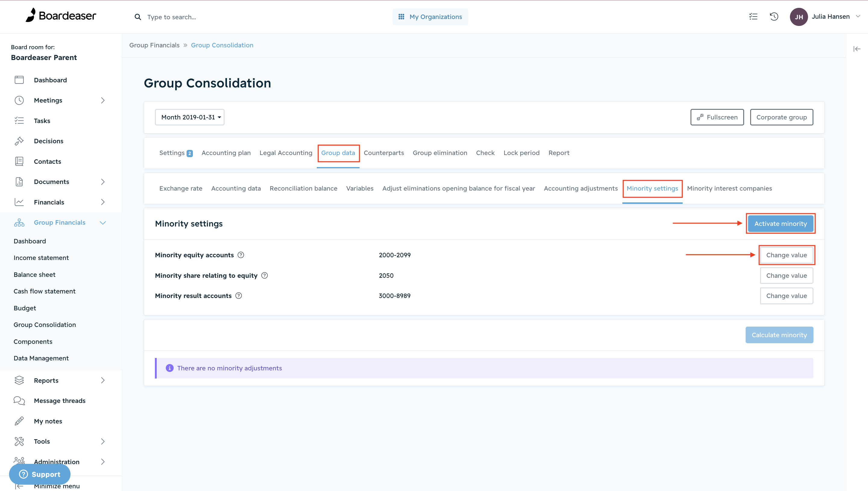Click the search magnifier icon
The height and width of the screenshot is (491, 868).
tap(137, 17)
